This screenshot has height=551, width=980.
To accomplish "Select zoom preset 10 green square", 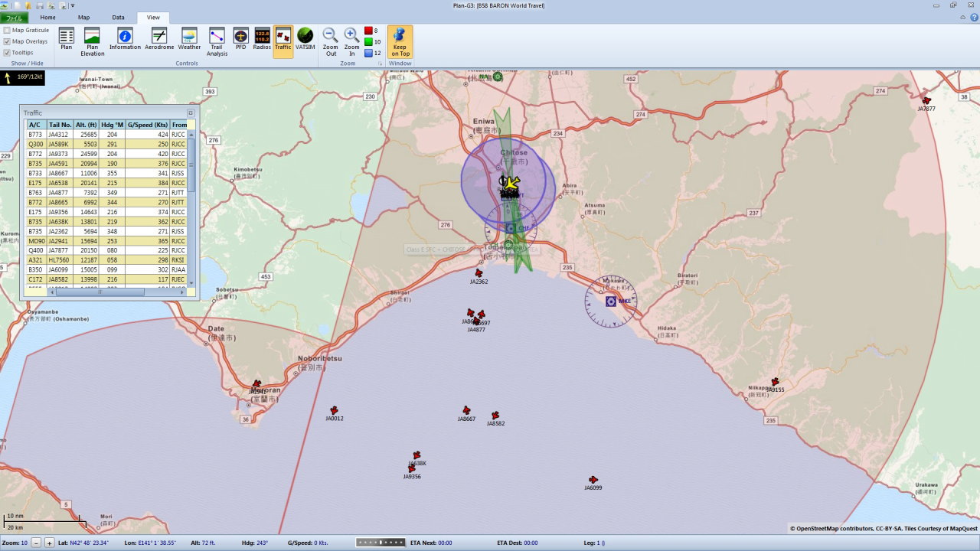I will click(373, 42).
